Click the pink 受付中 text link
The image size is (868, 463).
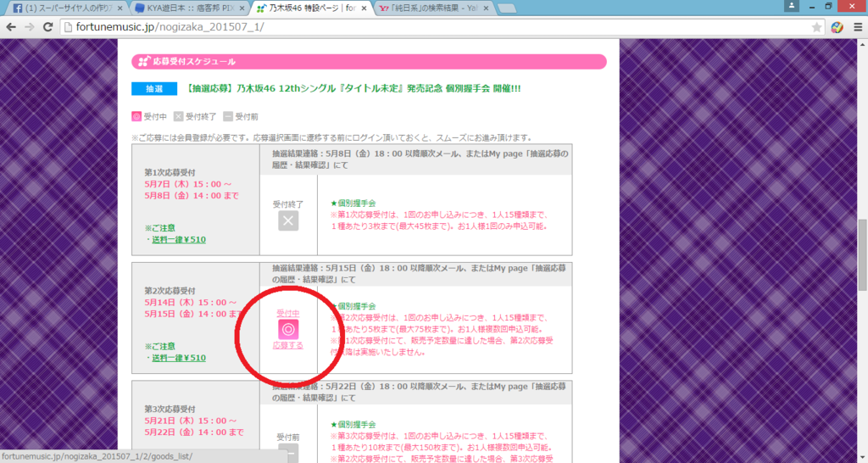pos(288,314)
